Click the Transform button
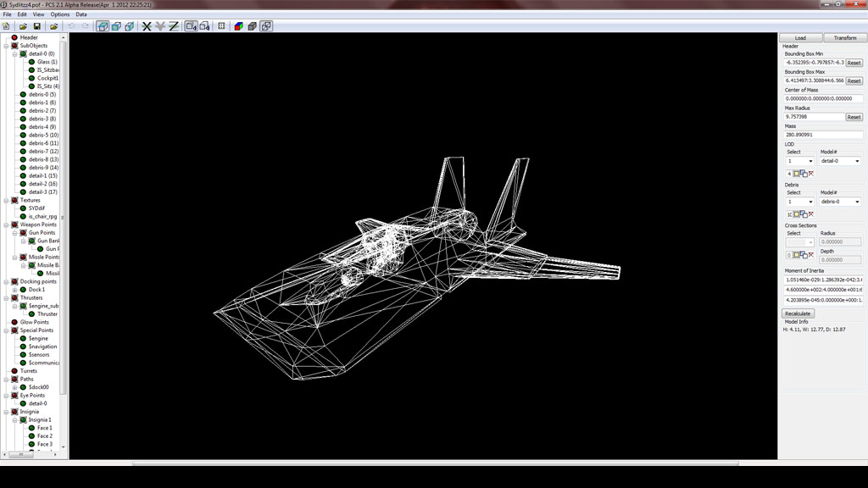 click(x=844, y=38)
